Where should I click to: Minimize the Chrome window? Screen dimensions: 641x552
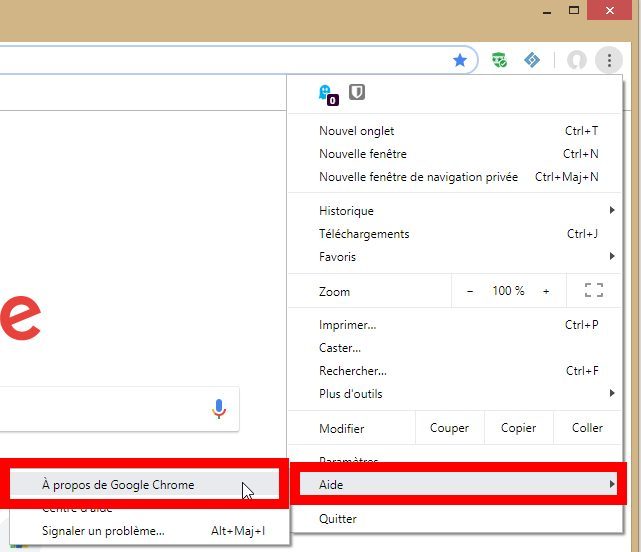click(x=547, y=11)
